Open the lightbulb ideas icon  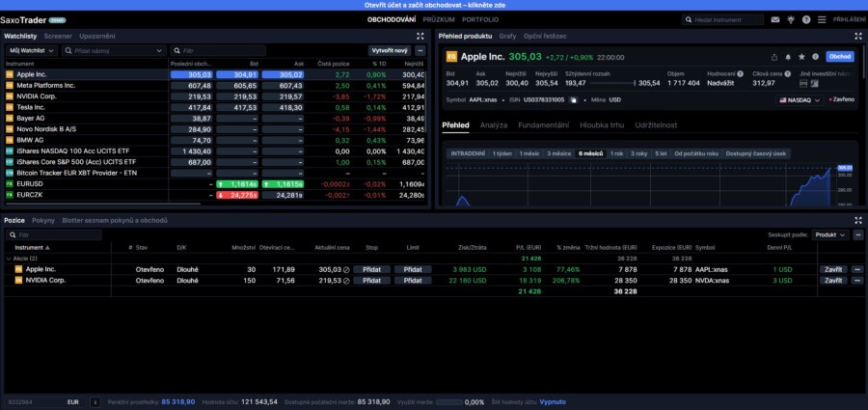791,19
